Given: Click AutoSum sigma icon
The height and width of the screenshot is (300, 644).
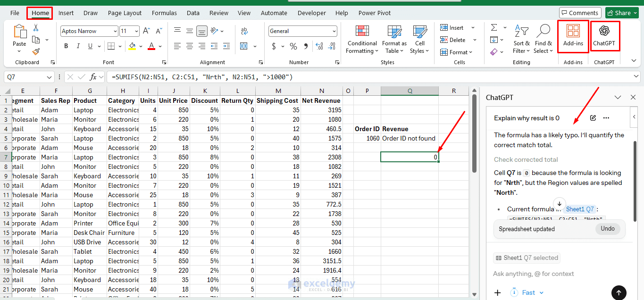Looking at the screenshot, I should 494,28.
